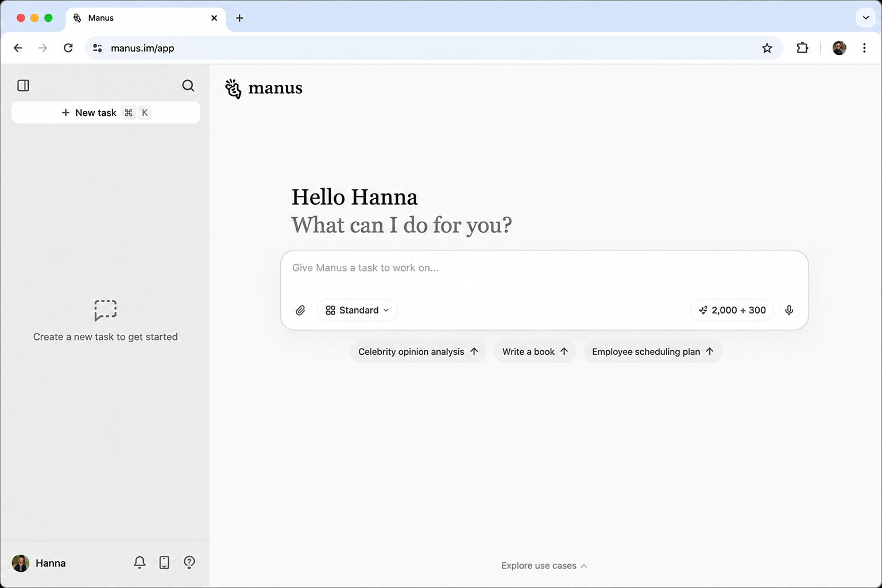882x588 pixels.
Task: View site information icon in address bar
Action: [x=98, y=48]
